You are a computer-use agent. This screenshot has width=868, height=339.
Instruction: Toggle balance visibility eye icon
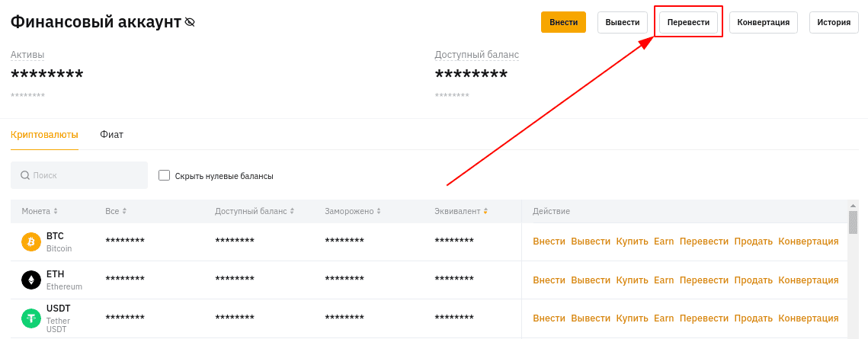tap(190, 23)
